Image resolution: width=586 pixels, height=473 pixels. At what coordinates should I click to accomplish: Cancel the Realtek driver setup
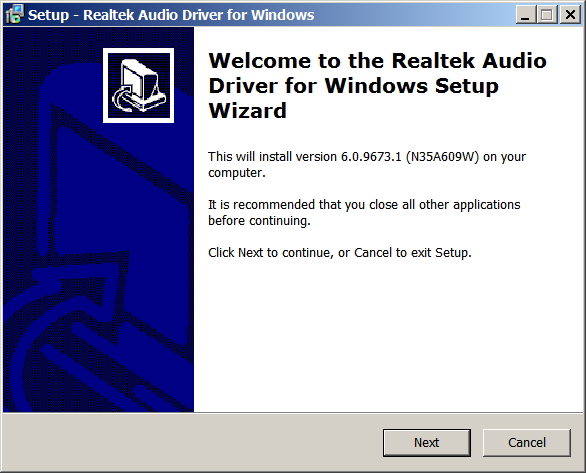coord(527,443)
